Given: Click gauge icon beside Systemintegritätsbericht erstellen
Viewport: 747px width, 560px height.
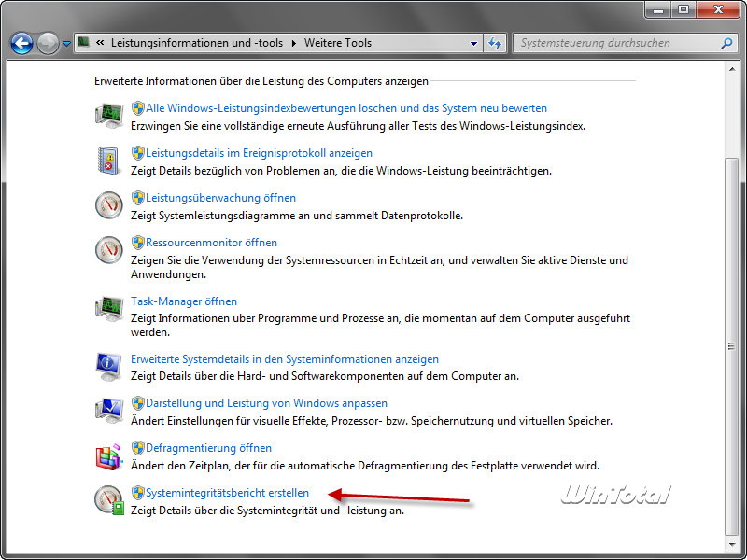Looking at the screenshot, I should 109,500.
